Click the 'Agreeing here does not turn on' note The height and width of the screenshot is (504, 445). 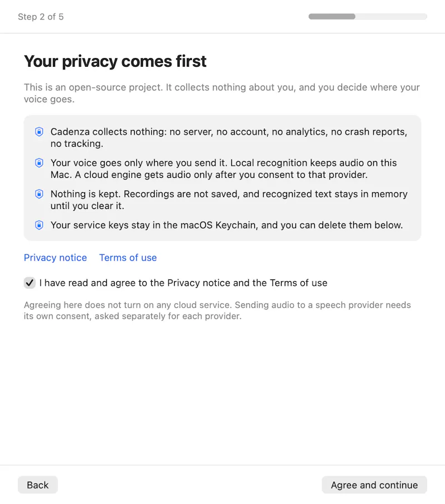click(217, 311)
